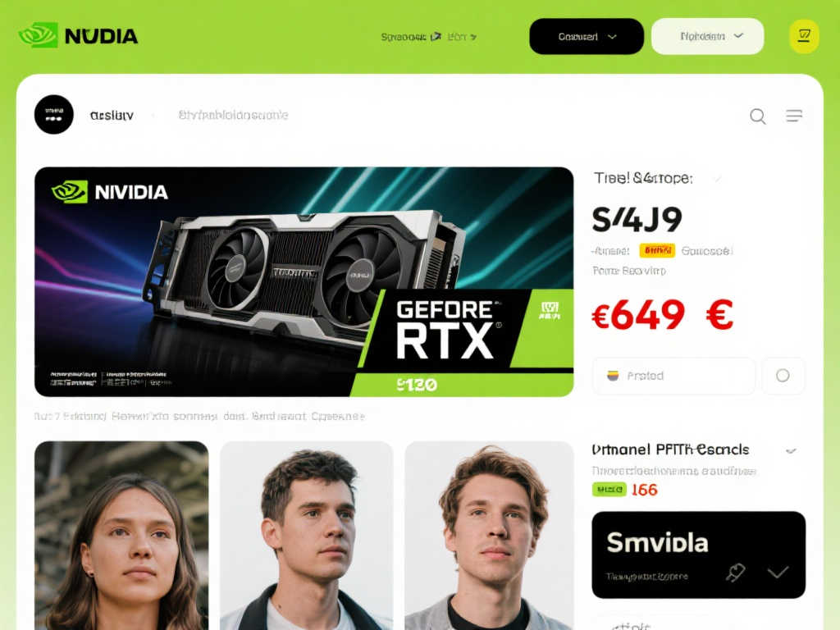840x630 pixels.
Task: Click the black circular avatar icon
Action: tap(53, 115)
